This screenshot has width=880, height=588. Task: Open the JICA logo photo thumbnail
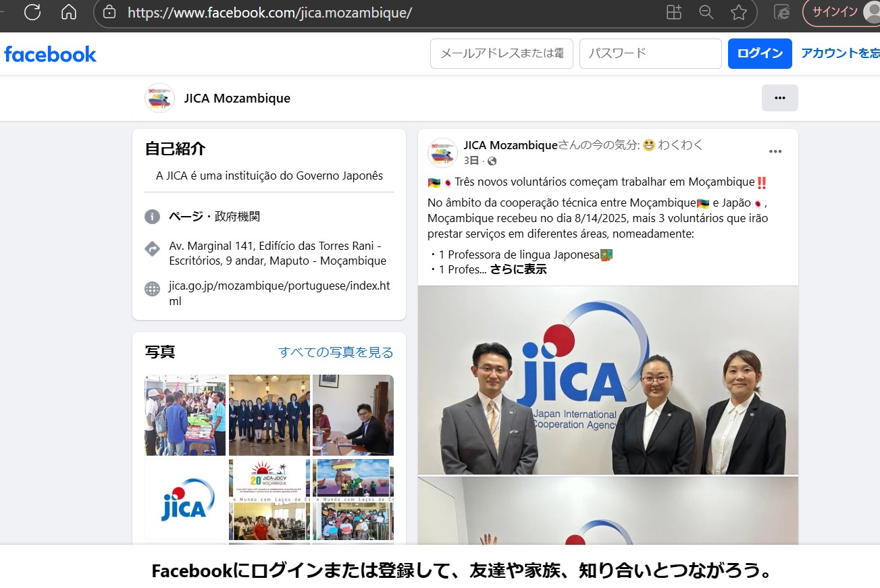coord(185,499)
